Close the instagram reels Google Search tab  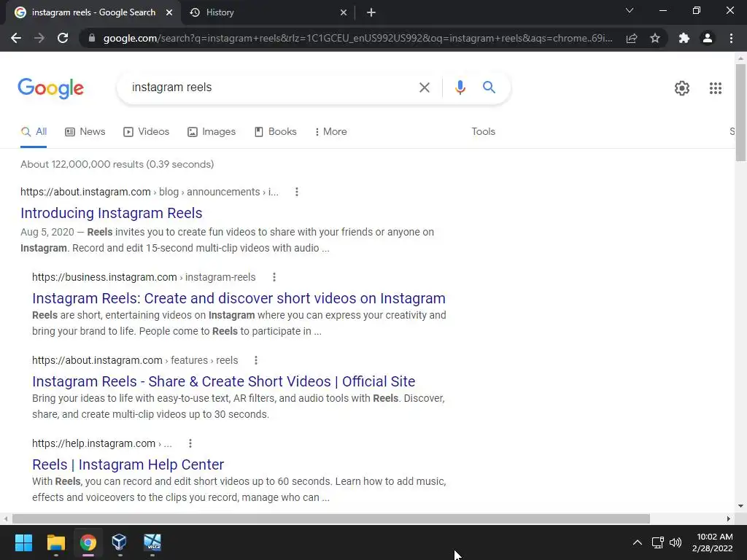click(169, 12)
